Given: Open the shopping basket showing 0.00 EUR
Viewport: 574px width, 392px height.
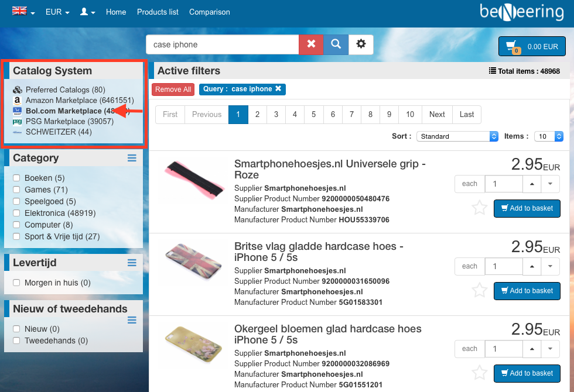Looking at the screenshot, I should pos(532,46).
